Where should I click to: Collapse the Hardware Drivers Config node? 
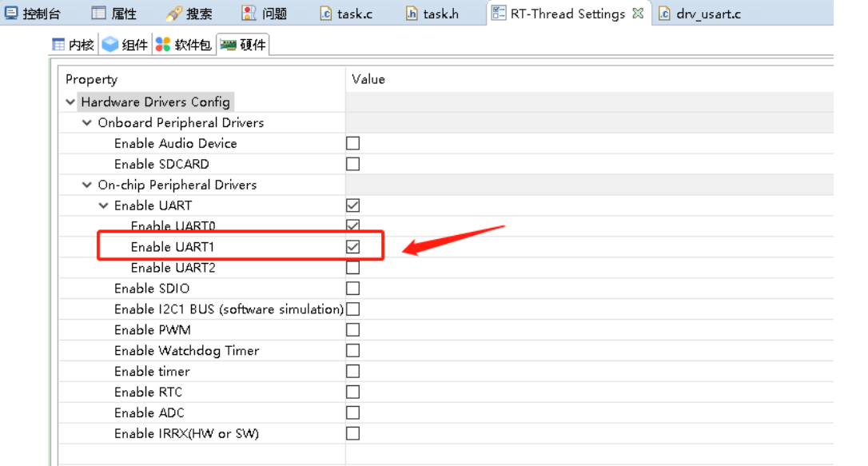[x=70, y=102]
